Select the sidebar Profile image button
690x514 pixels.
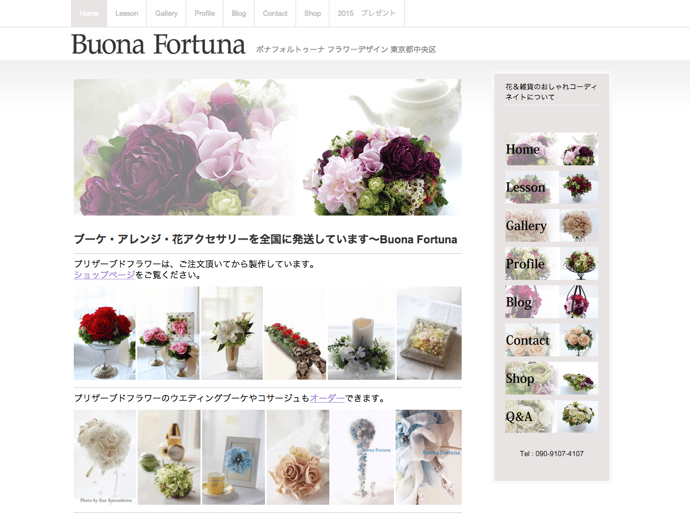[x=551, y=264]
